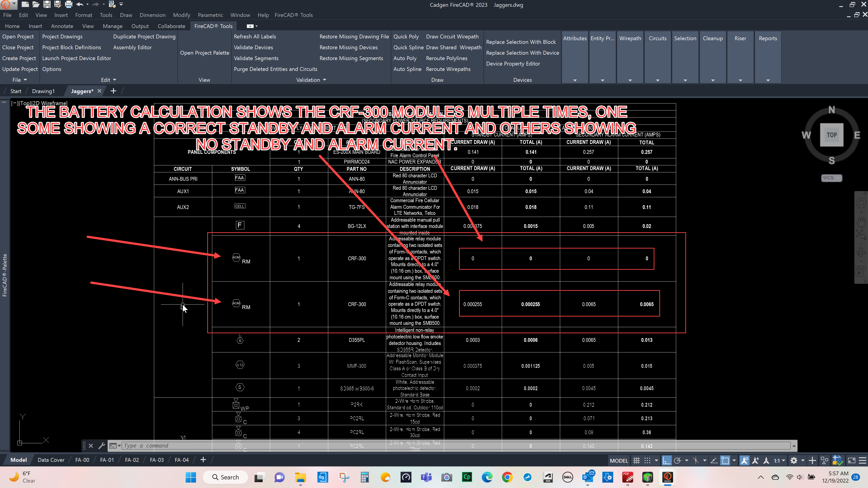The width and height of the screenshot is (868, 488).
Task: Add a new layout with plus icon beside FA-04
Action: coord(203,460)
